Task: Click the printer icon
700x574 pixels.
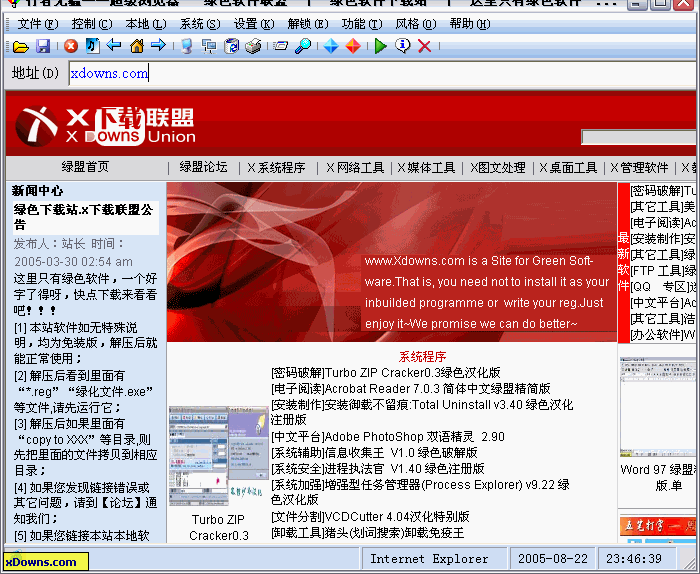Action: pyautogui.click(x=253, y=46)
